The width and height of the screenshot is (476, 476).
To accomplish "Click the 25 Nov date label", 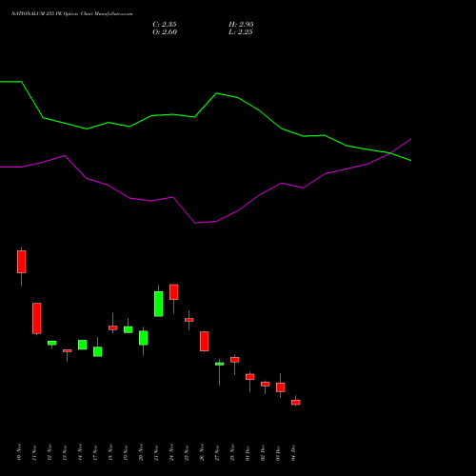I will point(187,452).
